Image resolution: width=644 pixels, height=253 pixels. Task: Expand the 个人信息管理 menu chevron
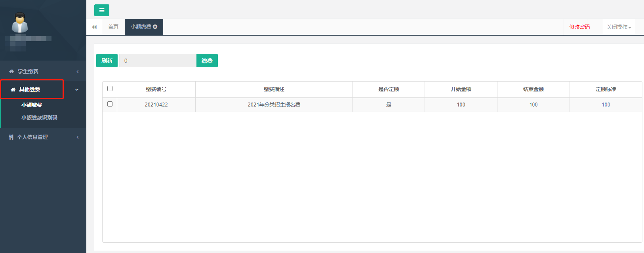point(78,137)
